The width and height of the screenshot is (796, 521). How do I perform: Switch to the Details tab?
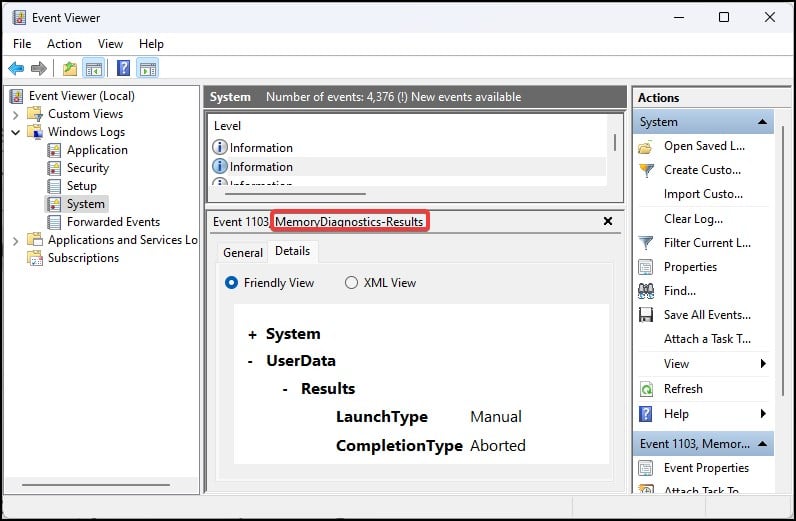(x=292, y=251)
